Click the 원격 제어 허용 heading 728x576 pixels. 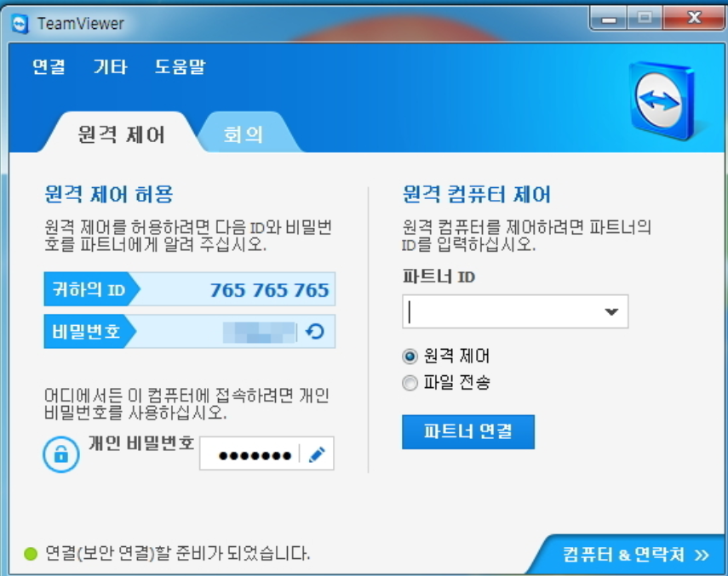tap(109, 194)
